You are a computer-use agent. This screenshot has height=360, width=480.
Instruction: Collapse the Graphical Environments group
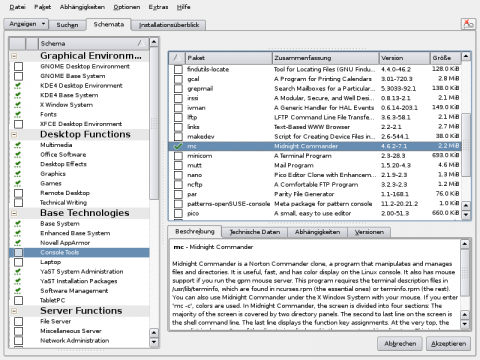click(14, 56)
